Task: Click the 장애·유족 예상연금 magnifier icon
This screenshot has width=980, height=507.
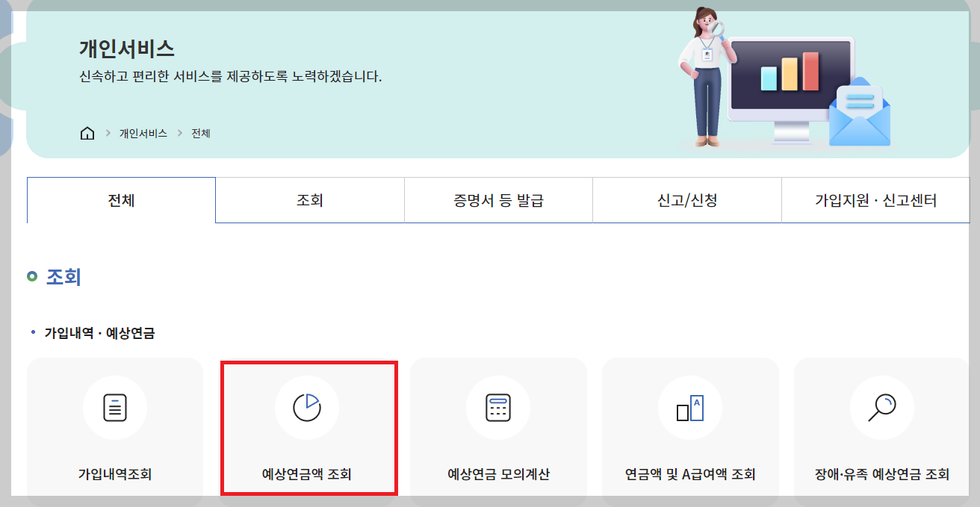Action: pos(881,407)
